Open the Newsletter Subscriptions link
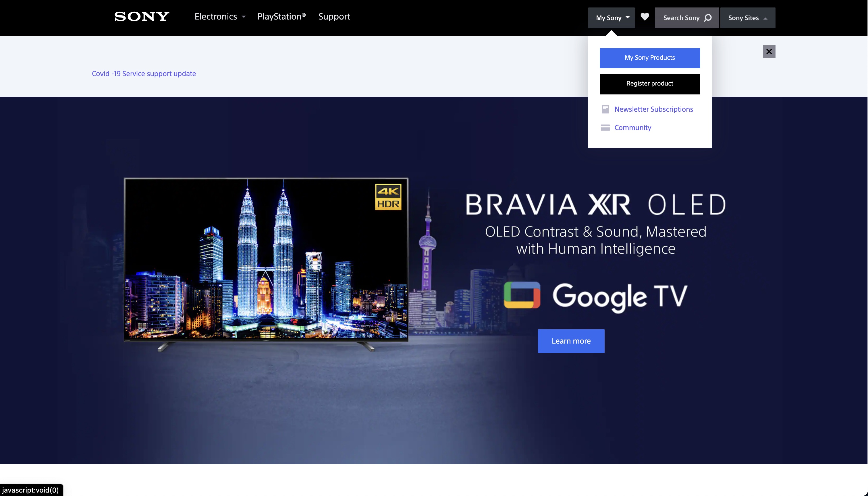Image resolution: width=868 pixels, height=496 pixels. [653, 109]
